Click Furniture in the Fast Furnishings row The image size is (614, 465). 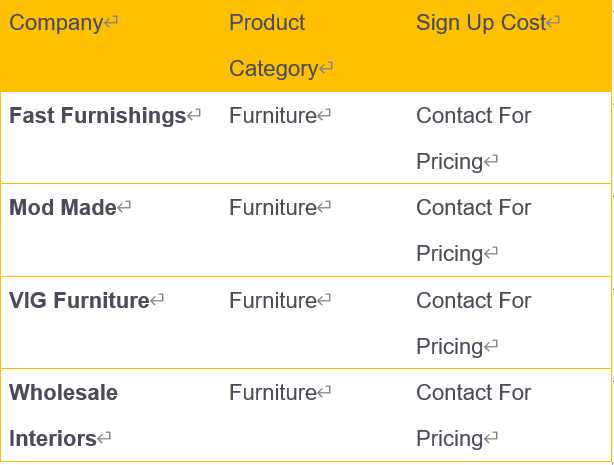pyautogui.click(x=273, y=116)
